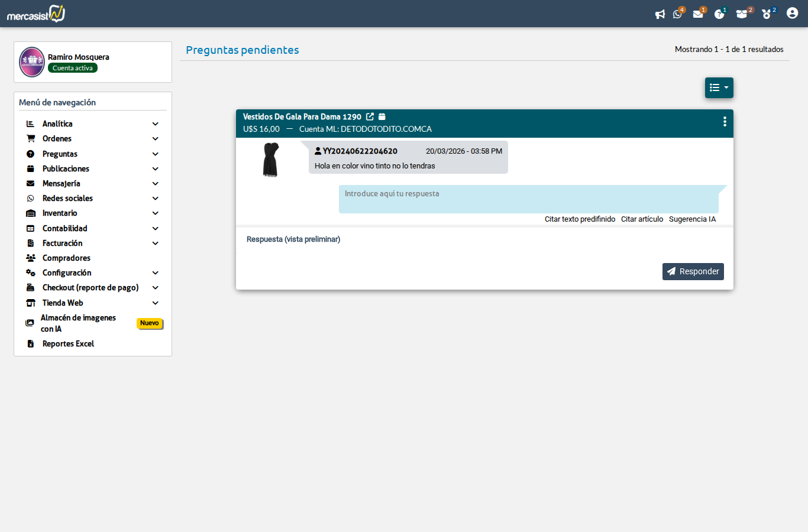Expand the Inventario menu chevron
This screenshot has height=532, width=808.
pyautogui.click(x=156, y=213)
